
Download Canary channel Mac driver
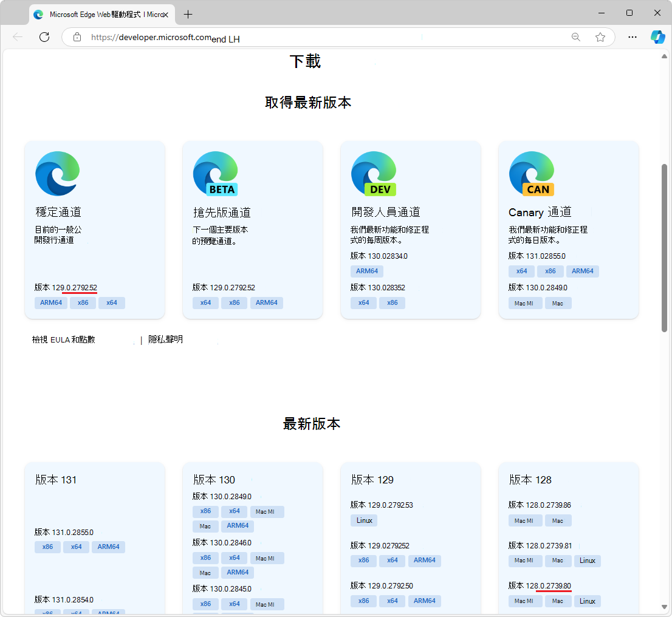558,304
